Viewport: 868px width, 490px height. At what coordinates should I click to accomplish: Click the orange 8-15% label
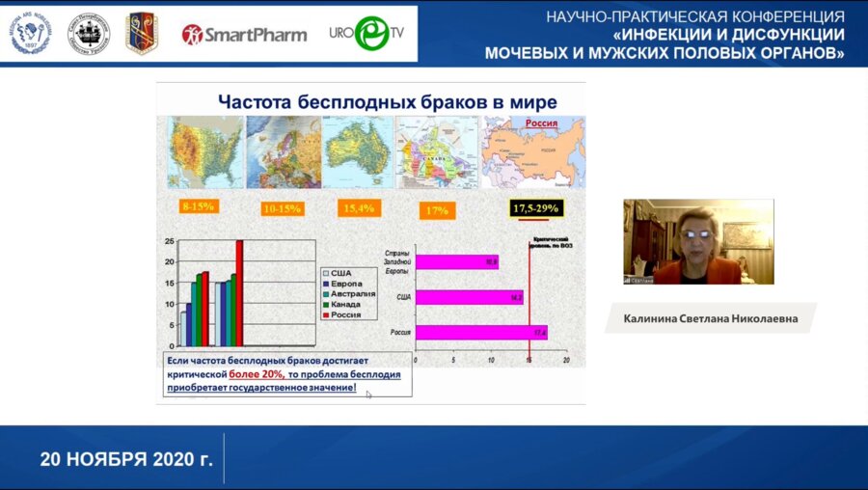coord(199,206)
